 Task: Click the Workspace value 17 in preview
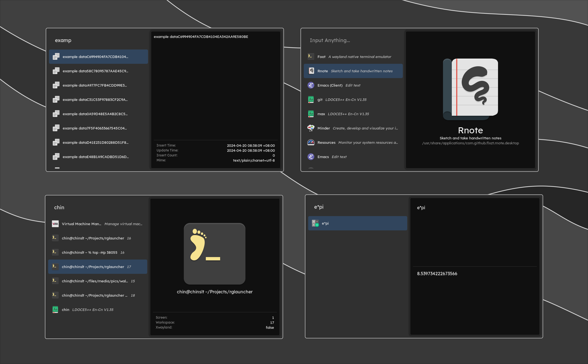(x=272, y=323)
